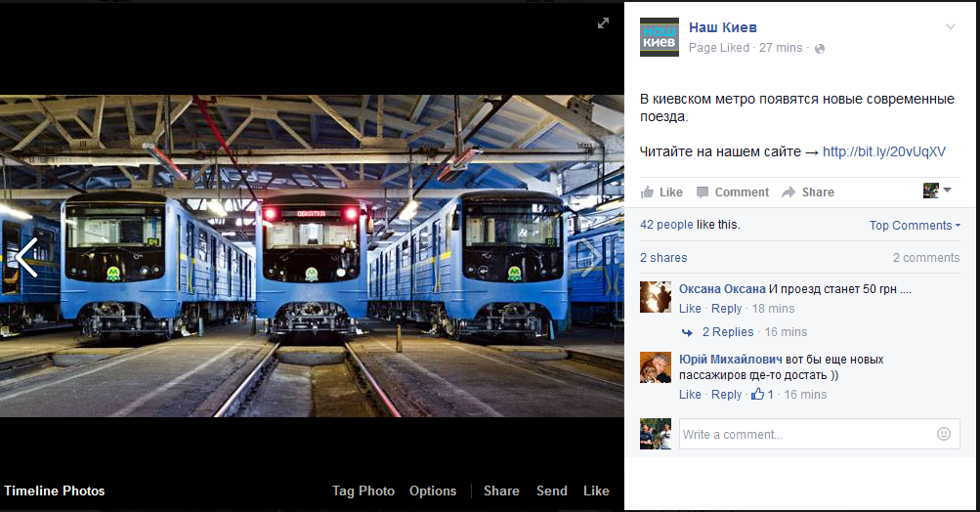Click Share in the photo bottom bar
This screenshot has width=980, height=512.
tap(501, 491)
